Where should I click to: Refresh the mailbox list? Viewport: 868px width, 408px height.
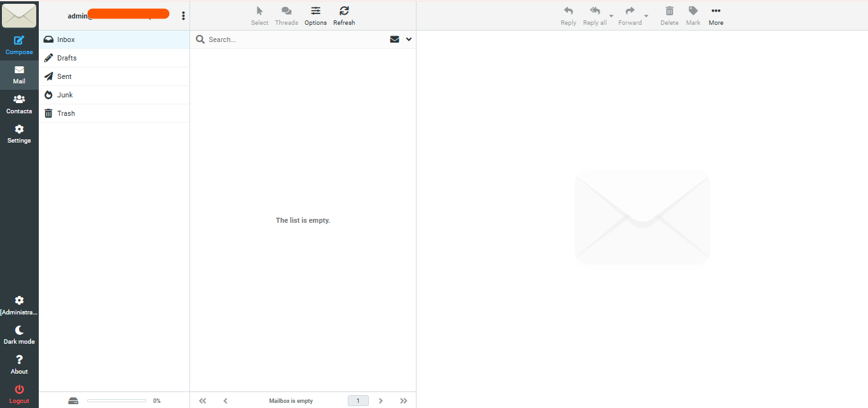coord(344,16)
